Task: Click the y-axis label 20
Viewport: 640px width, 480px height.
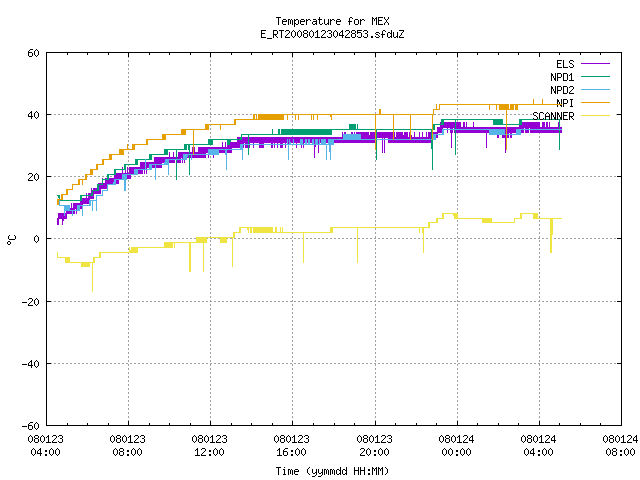Action: tap(33, 177)
